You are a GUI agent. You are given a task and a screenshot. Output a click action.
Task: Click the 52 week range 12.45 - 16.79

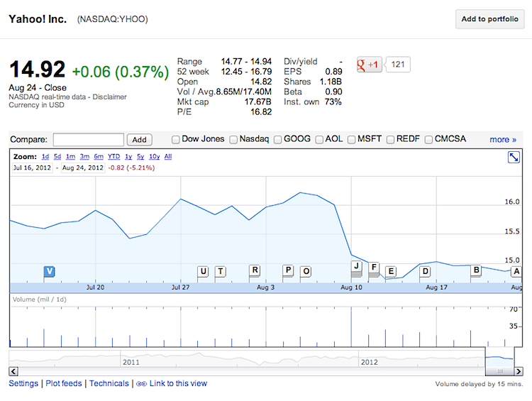[246, 72]
